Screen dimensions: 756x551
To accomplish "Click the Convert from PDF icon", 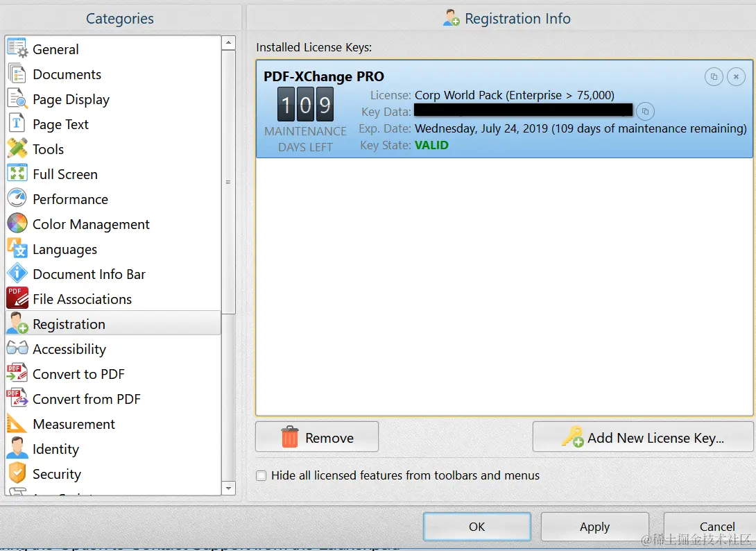I will (17, 398).
